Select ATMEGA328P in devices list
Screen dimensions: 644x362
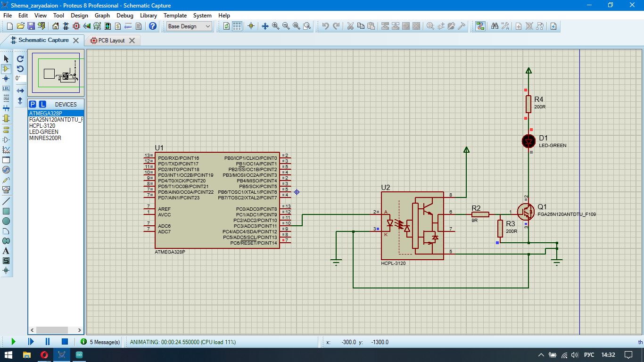point(56,114)
